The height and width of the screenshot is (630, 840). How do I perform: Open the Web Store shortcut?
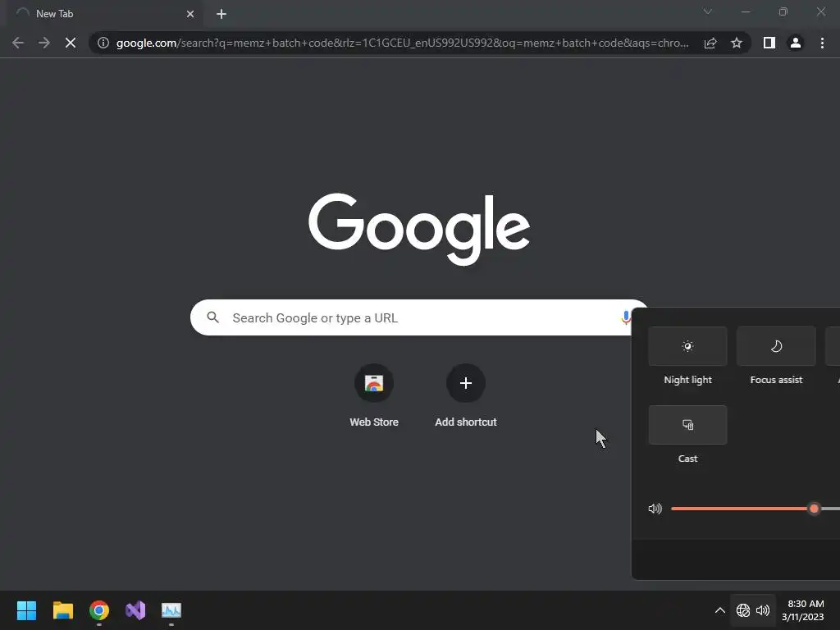click(374, 396)
